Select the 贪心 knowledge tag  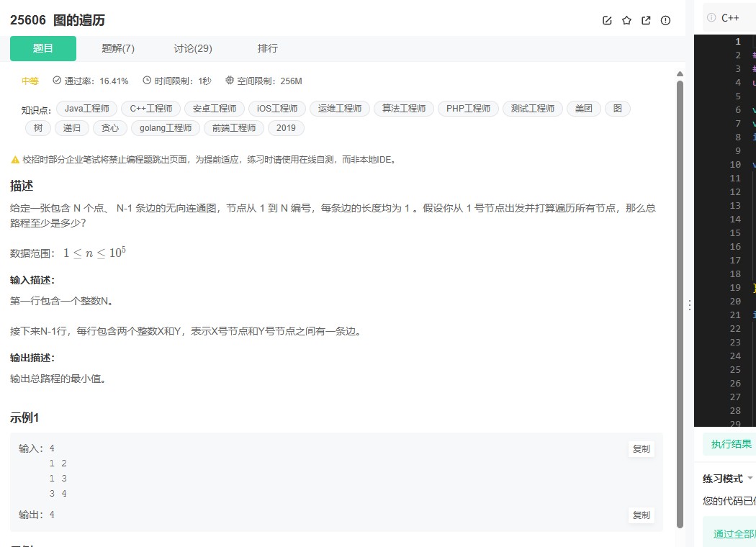tap(109, 127)
